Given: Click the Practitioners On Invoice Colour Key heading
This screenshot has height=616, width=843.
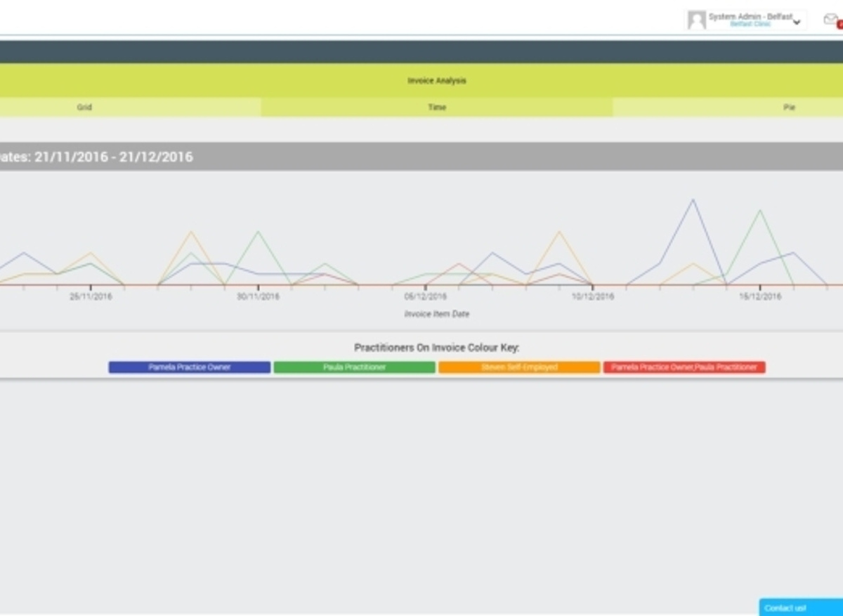Looking at the screenshot, I should point(437,348).
